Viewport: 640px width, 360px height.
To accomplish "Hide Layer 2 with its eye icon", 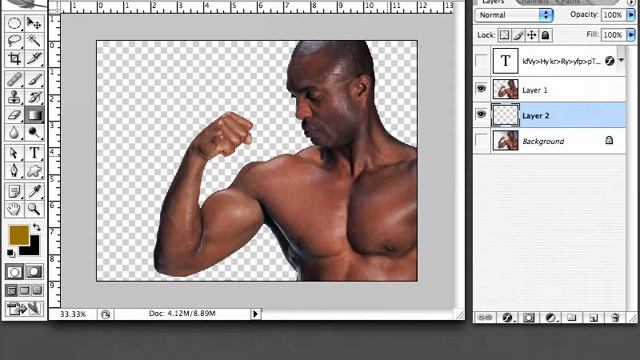I will [x=482, y=115].
